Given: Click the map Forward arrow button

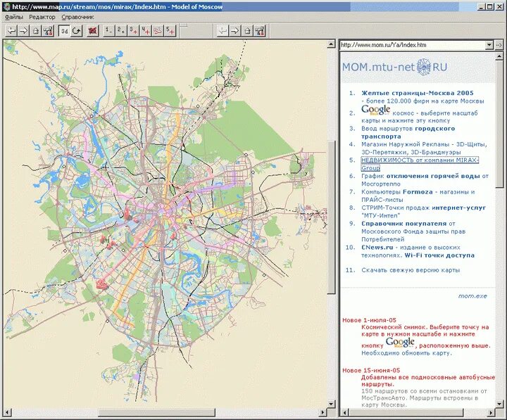Looking at the screenshot, I should pos(24,31).
